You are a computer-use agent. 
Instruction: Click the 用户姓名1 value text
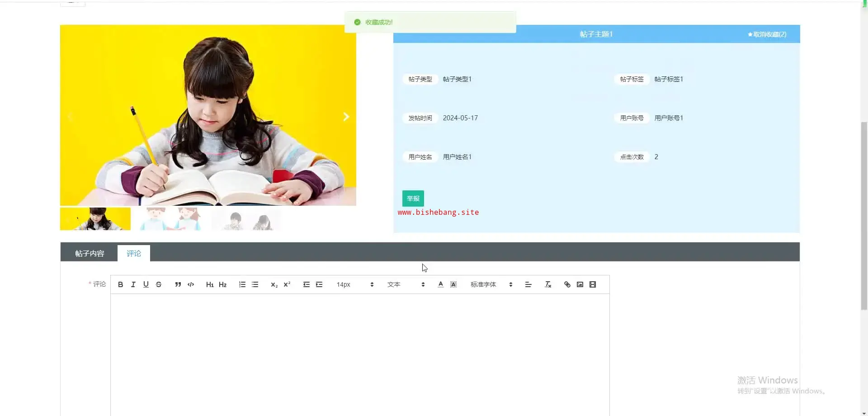[x=457, y=157]
